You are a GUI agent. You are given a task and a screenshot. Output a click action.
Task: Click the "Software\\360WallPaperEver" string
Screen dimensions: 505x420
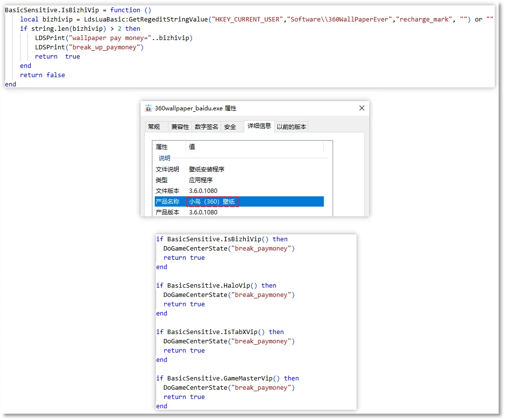[x=339, y=20]
